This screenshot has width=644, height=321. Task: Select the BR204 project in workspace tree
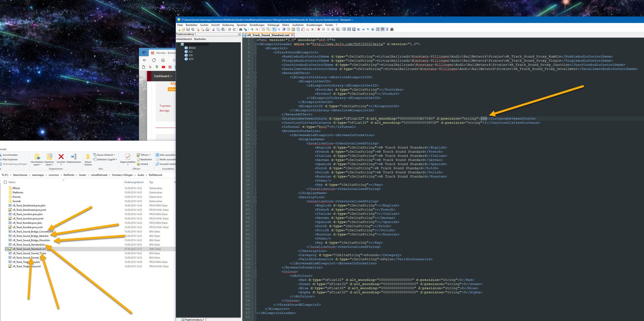click(192, 48)
